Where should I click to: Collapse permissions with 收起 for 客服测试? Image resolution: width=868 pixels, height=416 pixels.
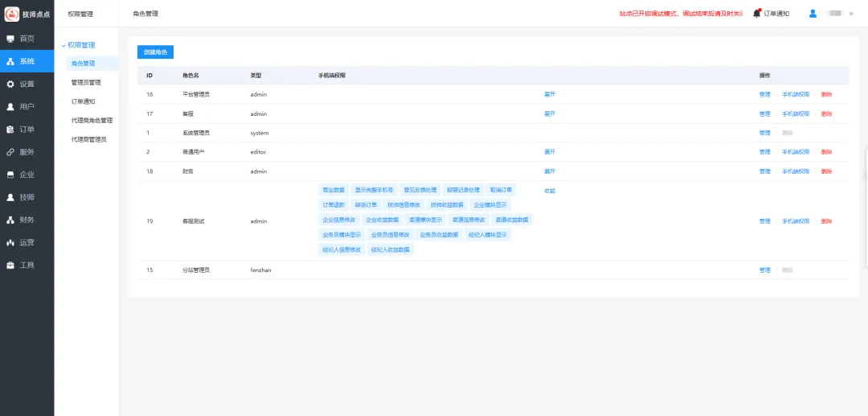tap(550, 191)
